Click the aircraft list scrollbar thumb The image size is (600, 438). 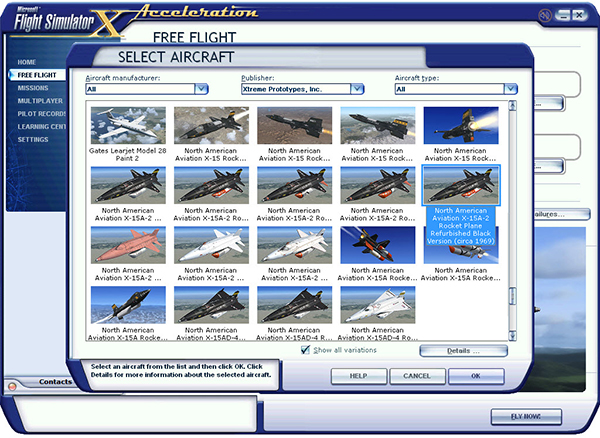click(x=512, y=296)
